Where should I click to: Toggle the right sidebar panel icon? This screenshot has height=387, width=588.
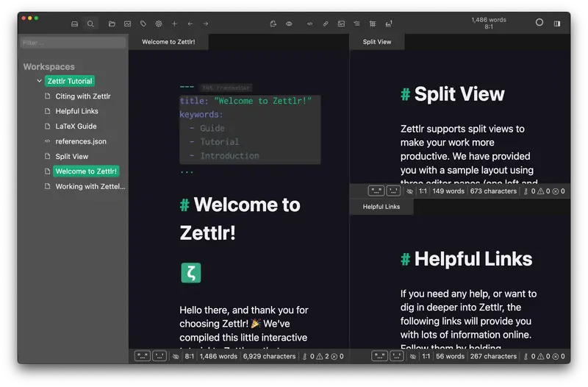557,24
